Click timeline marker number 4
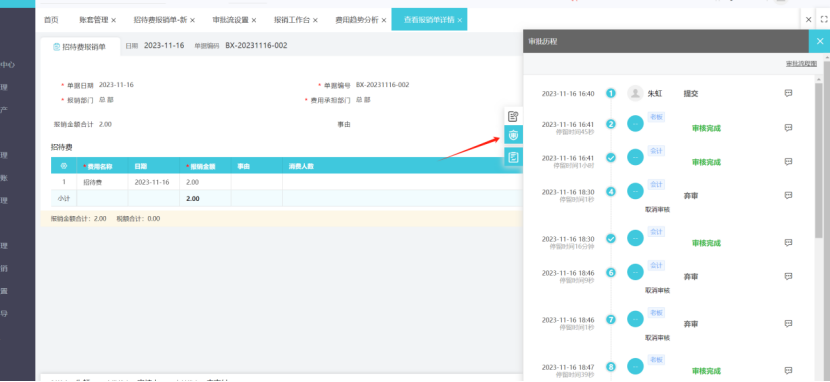 611,192
